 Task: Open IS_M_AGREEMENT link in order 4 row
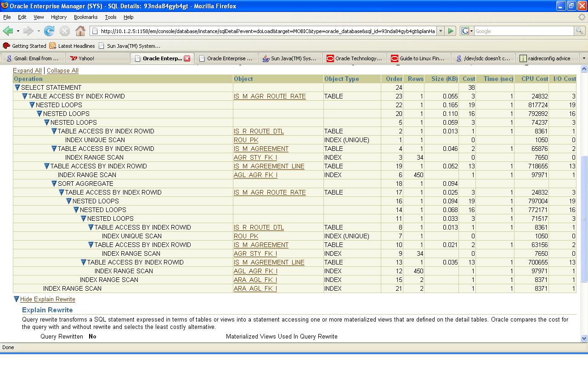[261, 149]
